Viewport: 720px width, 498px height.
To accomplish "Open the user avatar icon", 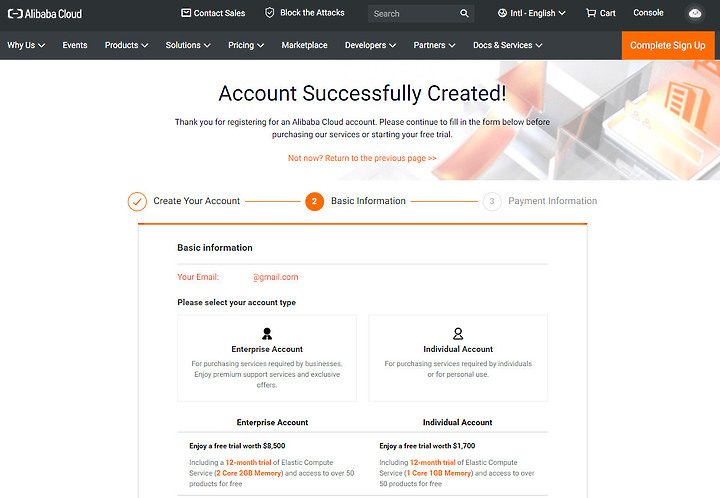I will click(695, 13).
